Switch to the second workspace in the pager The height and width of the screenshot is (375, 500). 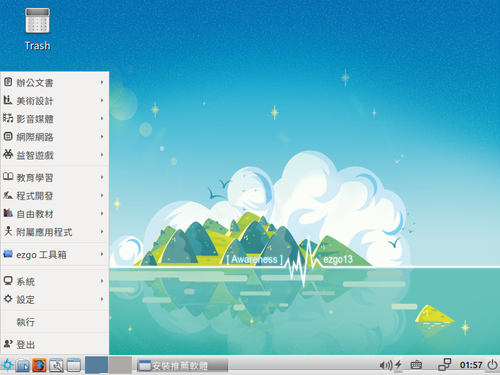tap(120, 365)
